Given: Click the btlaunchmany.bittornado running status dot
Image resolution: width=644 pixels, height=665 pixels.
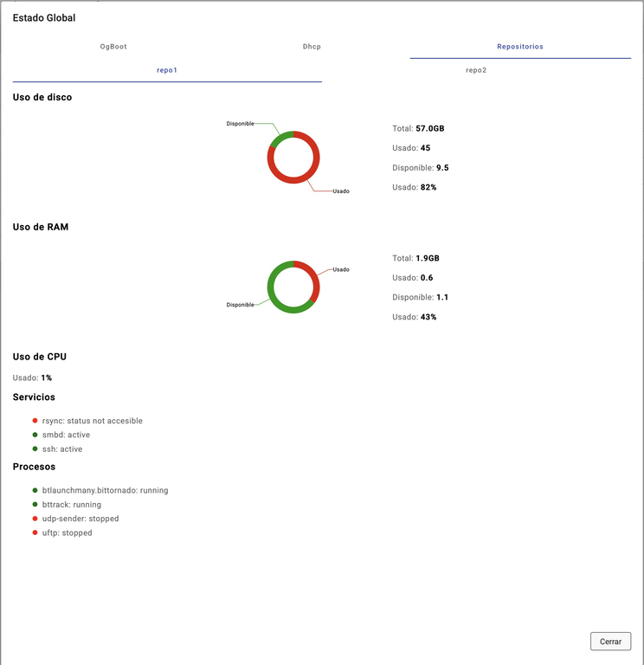Looking at the screenshot, I should tap(35, 490).
